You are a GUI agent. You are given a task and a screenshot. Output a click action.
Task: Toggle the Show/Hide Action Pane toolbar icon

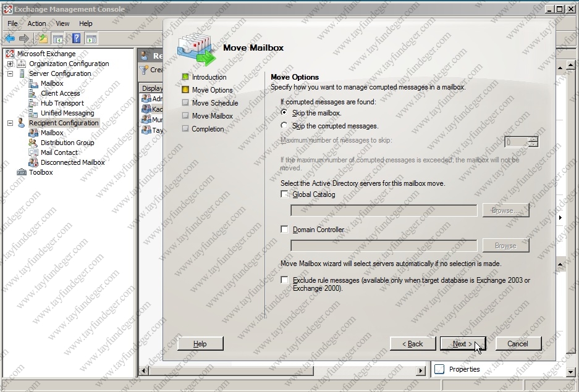(91, 38)
